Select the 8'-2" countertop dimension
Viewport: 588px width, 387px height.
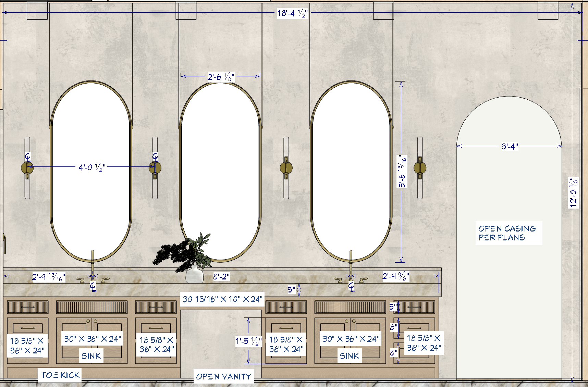coord(221,276)
